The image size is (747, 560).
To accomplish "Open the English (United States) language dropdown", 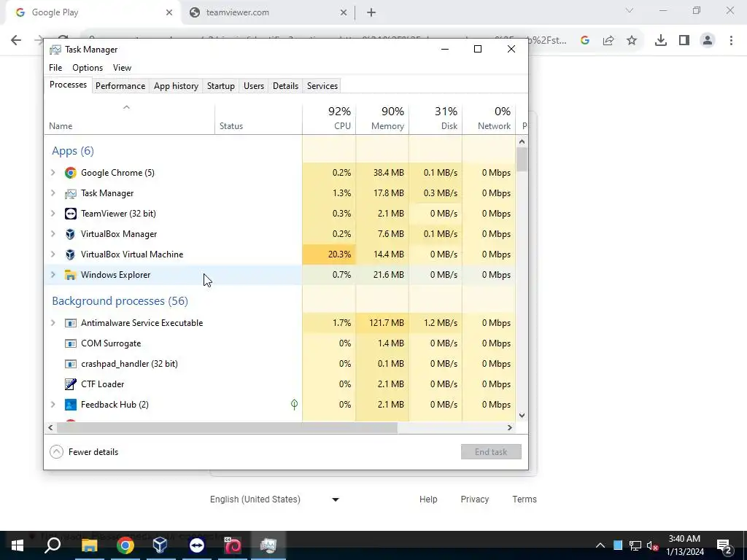I will point(275,499).
